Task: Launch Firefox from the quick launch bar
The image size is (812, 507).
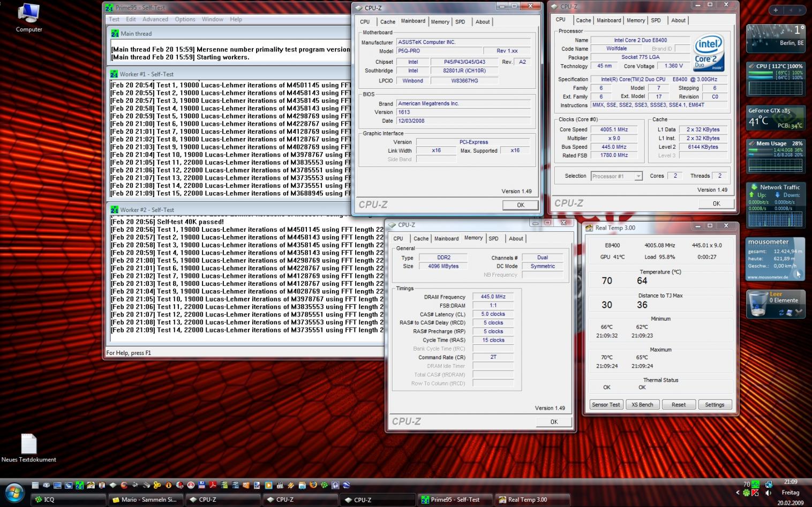Action: click(x=312, y=485)
